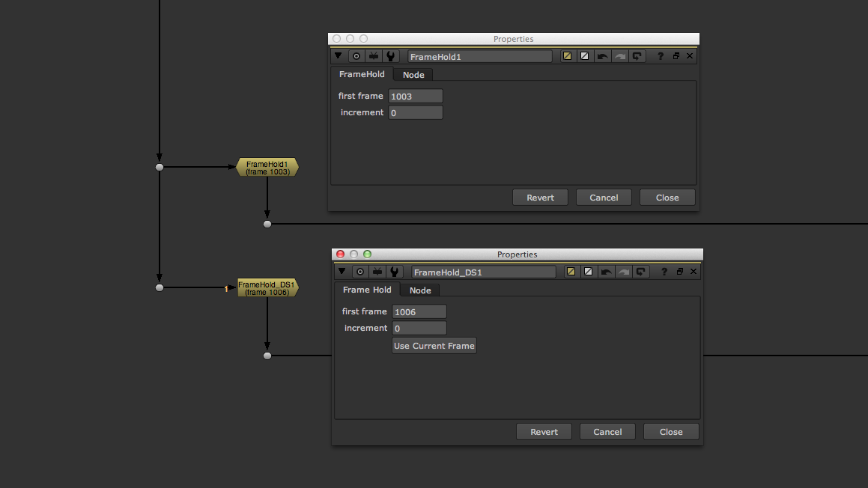Image resolution: width=868 pixels, height=488 pixels.
Task: Edit the FrameHold_DS1 node name field
Action: pyautogui.click(x=484, y=272)
